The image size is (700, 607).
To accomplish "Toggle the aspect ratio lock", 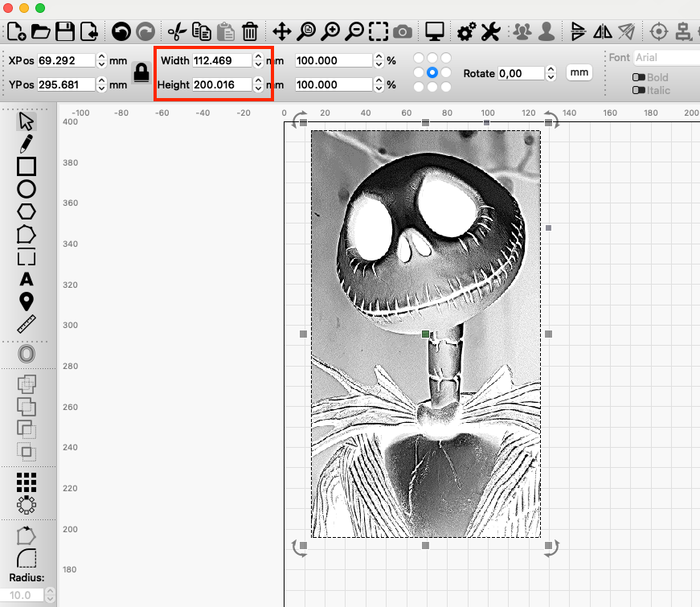I will point(141,72).
